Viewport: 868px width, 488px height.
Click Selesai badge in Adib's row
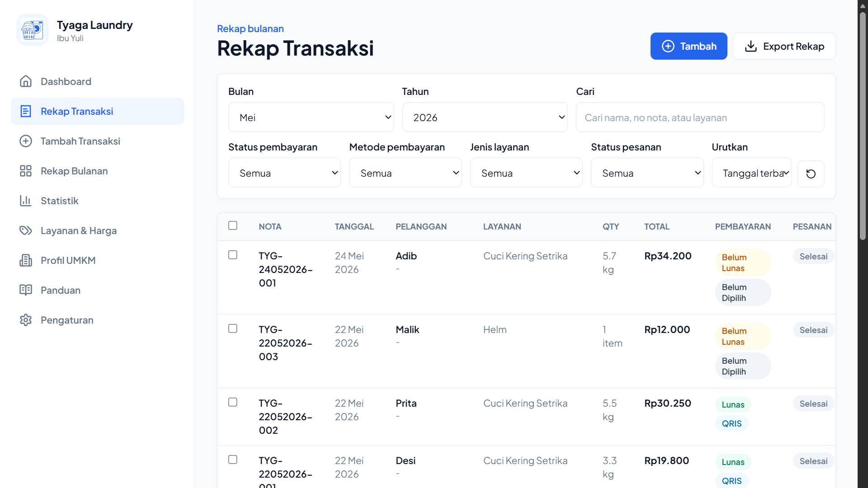click(x=813, y=256)
